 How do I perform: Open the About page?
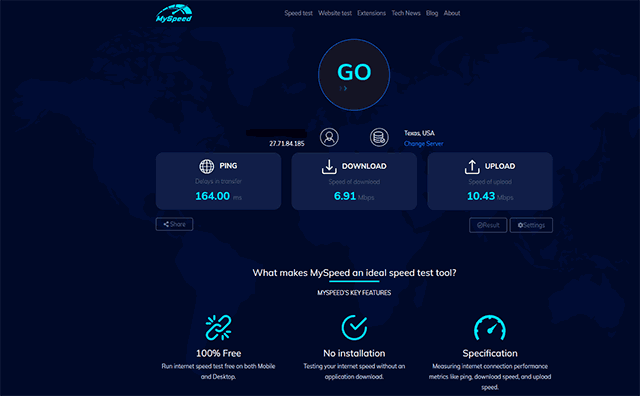[452, 13]
